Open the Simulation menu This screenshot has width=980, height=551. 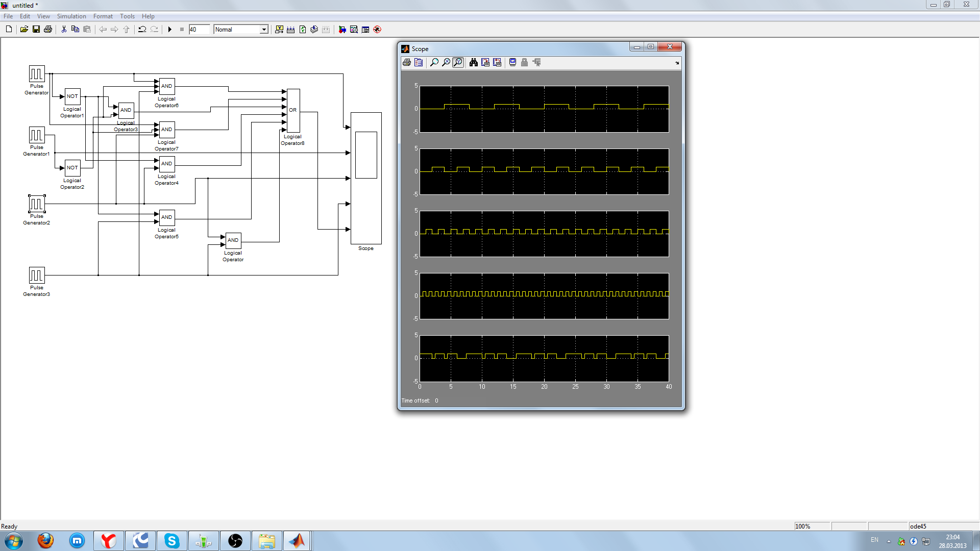coord(71,16)
